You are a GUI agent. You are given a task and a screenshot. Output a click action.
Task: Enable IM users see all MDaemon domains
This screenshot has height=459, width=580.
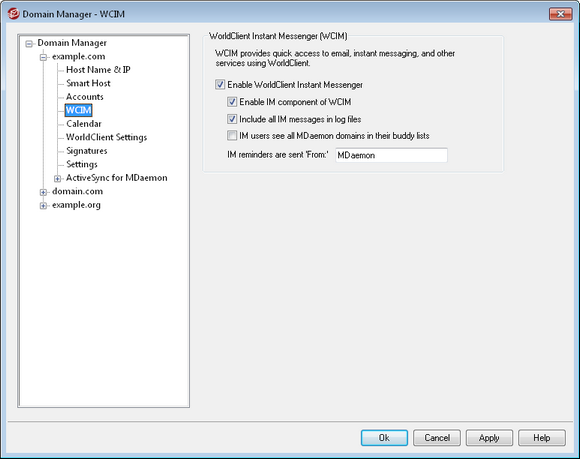(x=232, y=136)
